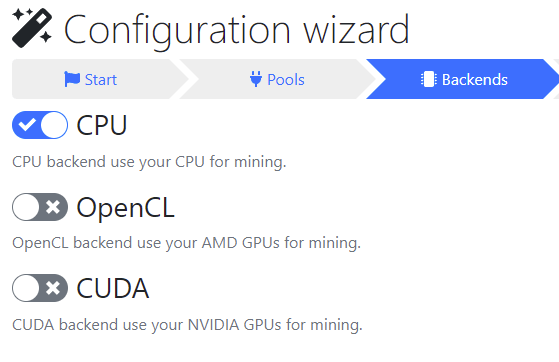
Task: Click the next step arrow after Backends
Action: (556, 79)
